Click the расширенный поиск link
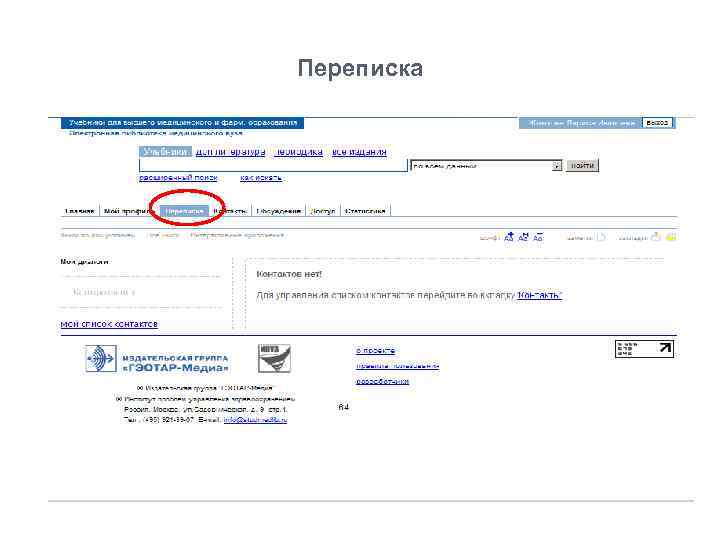The image size is (720, 540). pos(178,178)
